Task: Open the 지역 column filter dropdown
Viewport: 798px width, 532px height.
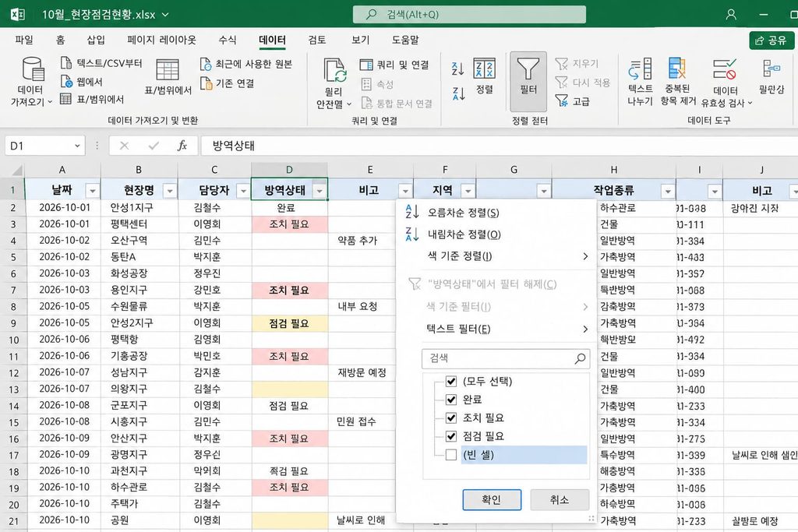Action: (x=468, y=191)
